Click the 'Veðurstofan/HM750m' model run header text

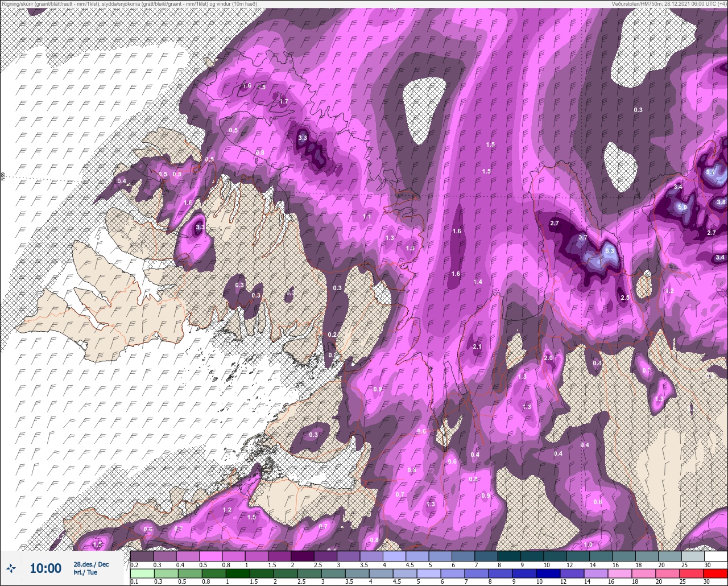[x=670, y=4]
